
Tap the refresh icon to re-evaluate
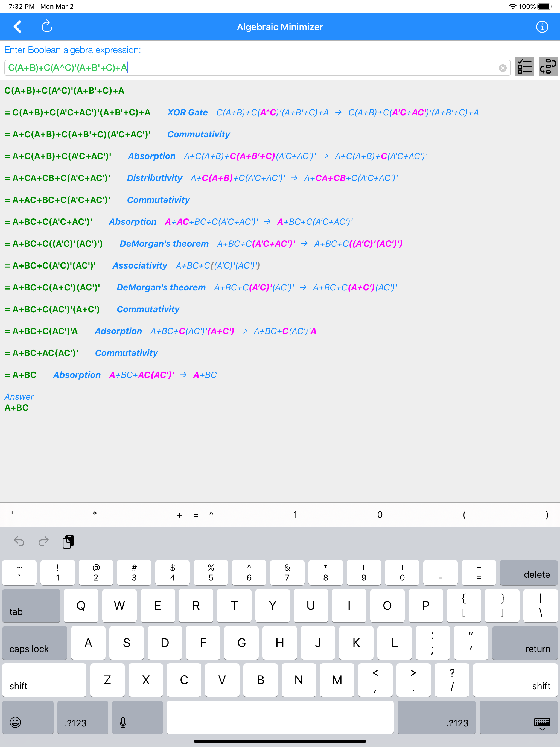tap(46, 27)
